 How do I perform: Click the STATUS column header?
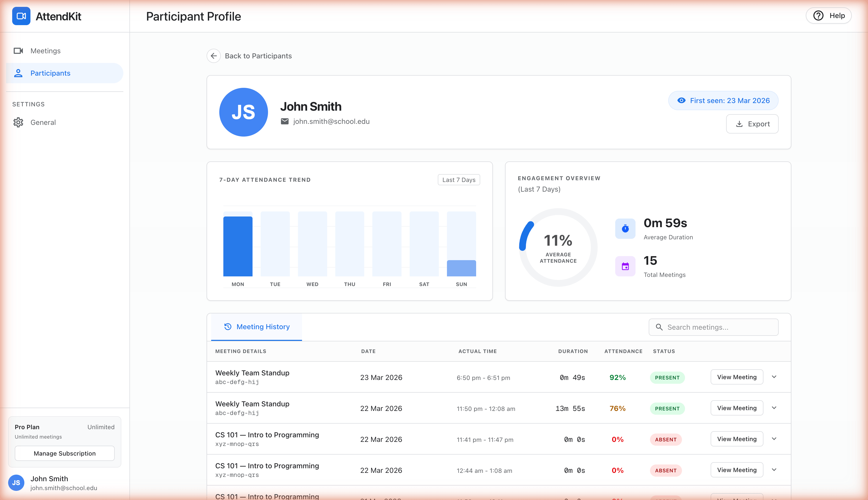[664, 351]
